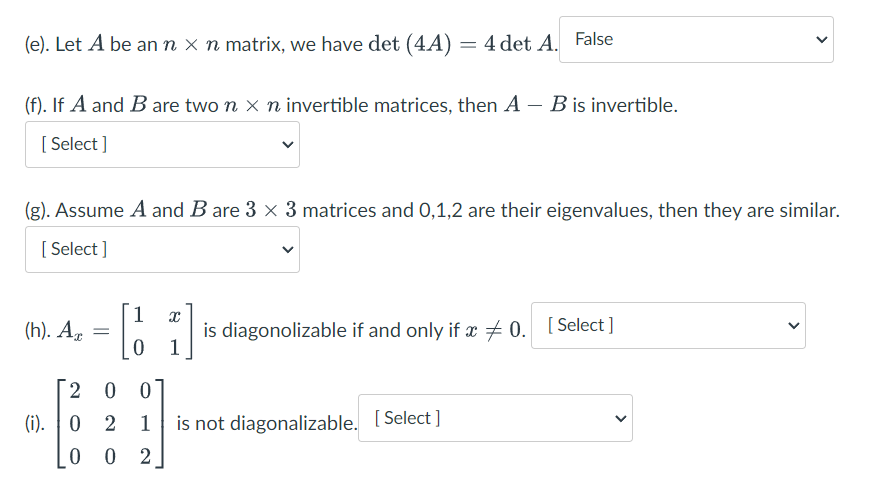The height and width of the screenshot is (480, 895).
Task: Click the equation det(4A) = 4 det A
Action: pyautogui.click(x=465, y=44)
